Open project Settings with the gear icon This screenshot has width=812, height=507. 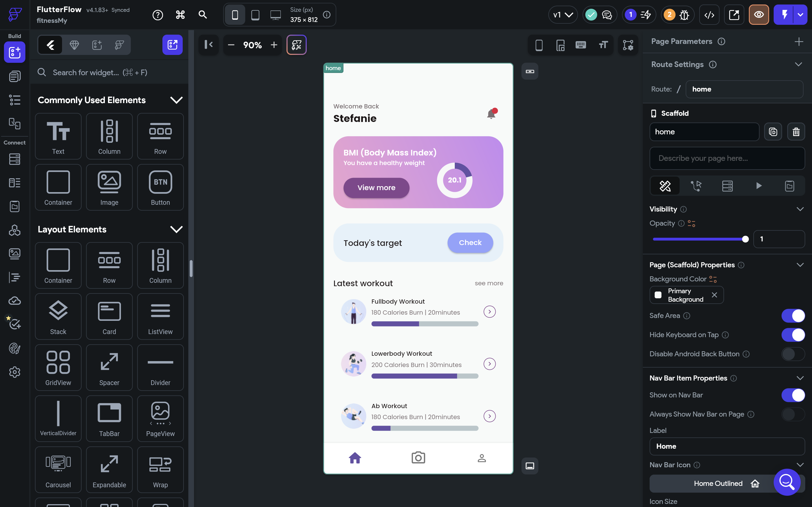14,372
